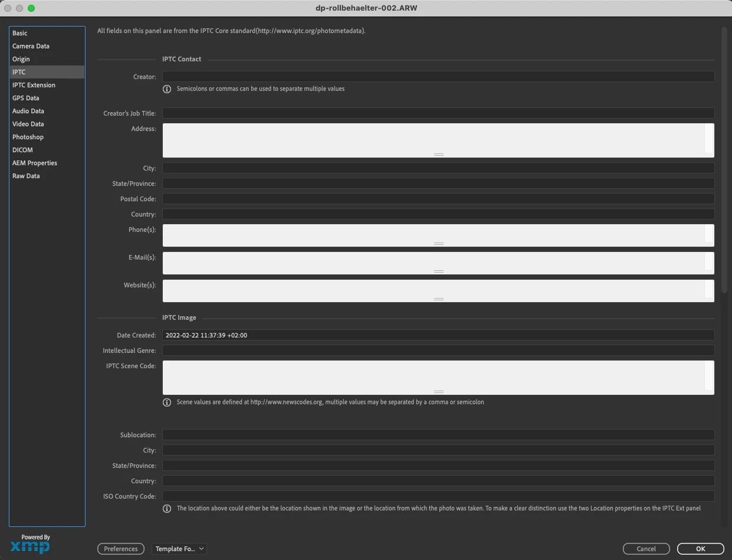Click the IPTC Contact Country field
Image resolution: width=732 pixels, height=560 pixels.
(x=438, y=214)
